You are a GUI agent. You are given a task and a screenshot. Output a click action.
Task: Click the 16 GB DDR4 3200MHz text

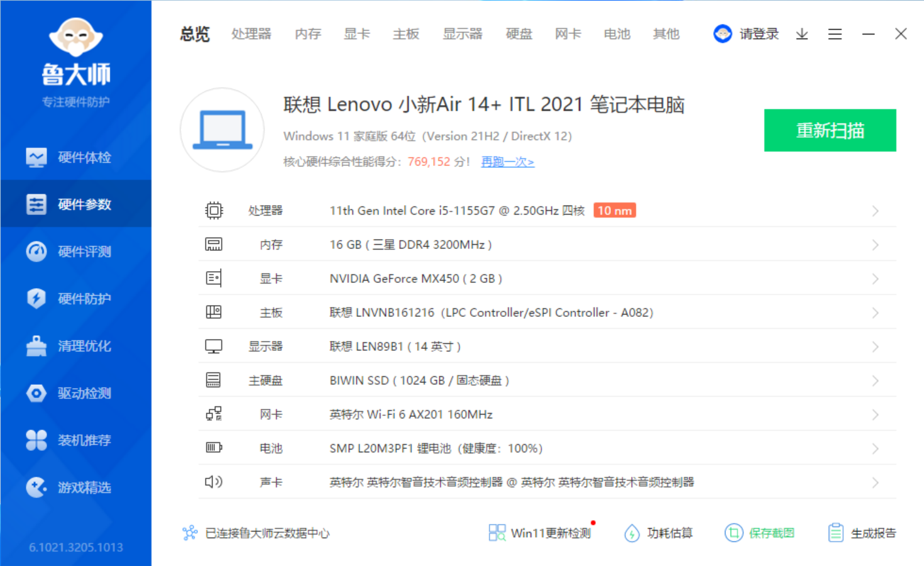tap(410, 245)
